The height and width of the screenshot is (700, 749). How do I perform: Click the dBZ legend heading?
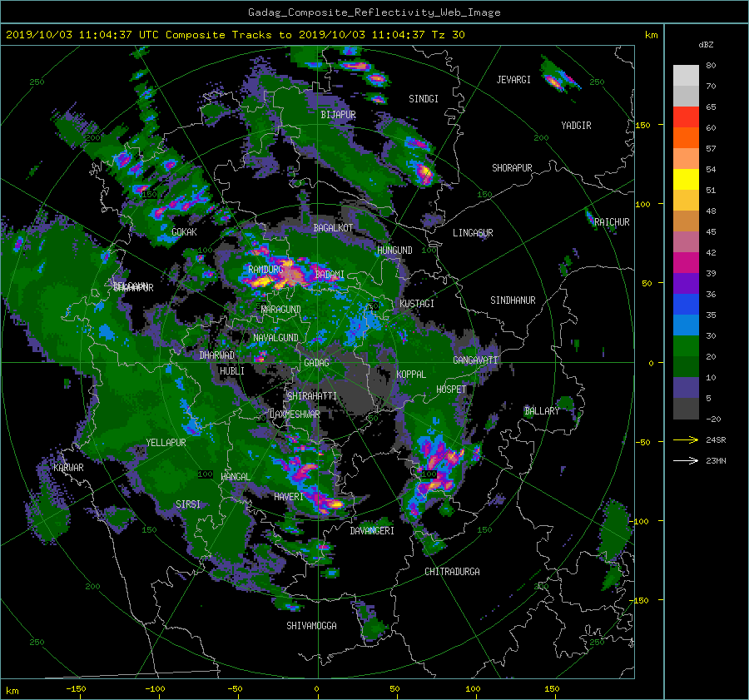pyautogui.click(x=706, y=45)
